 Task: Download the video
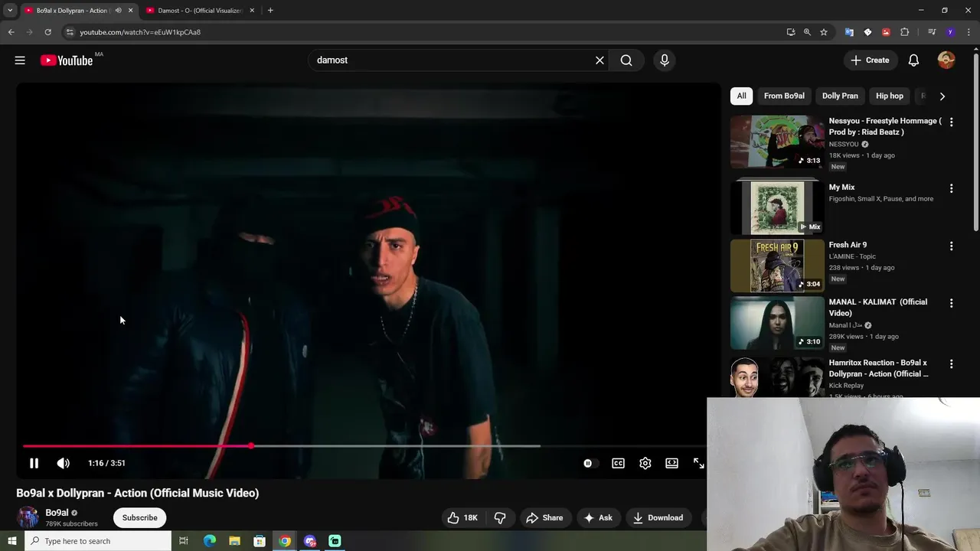(x=658, y=518)
